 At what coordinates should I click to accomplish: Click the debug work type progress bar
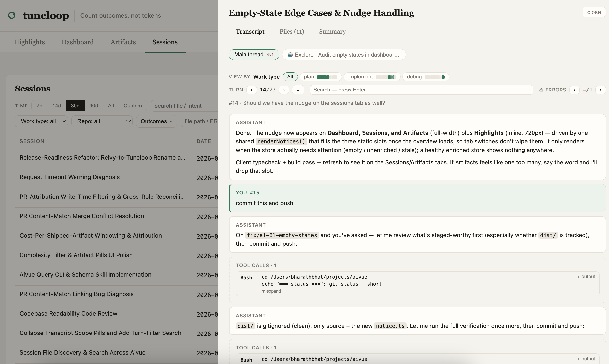tap(434, 77)
